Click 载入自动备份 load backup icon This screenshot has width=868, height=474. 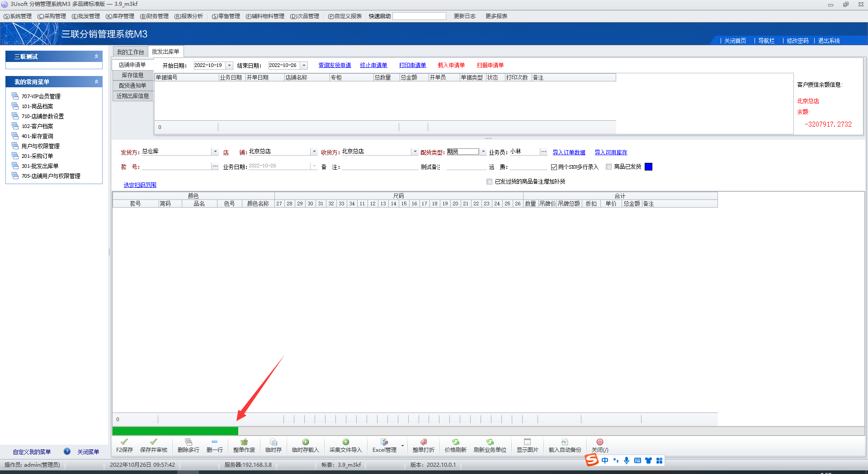coord(565,442)
